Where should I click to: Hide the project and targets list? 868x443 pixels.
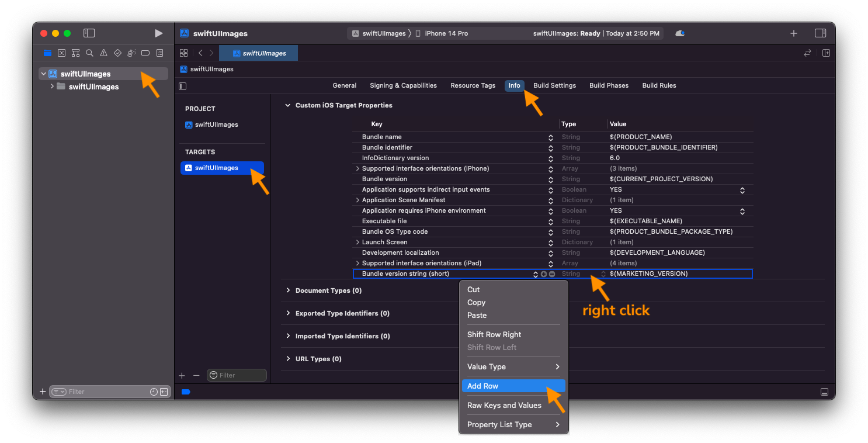tap(183, 86)
